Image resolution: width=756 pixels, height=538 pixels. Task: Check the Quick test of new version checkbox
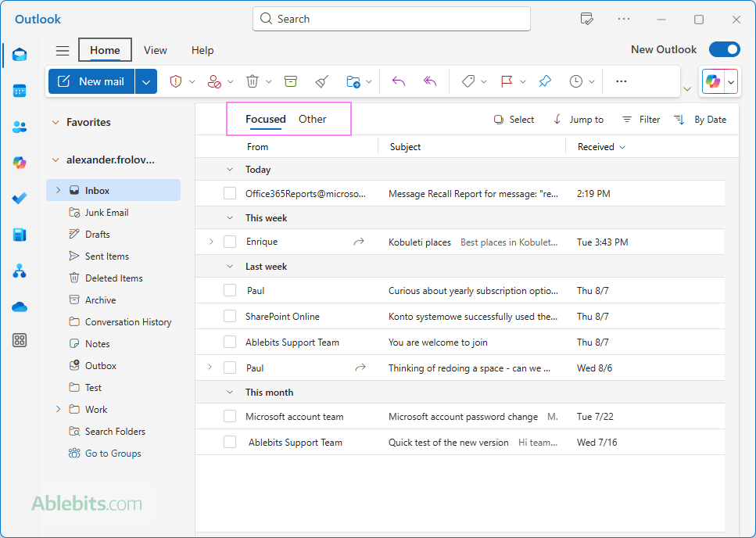(230, 442)
